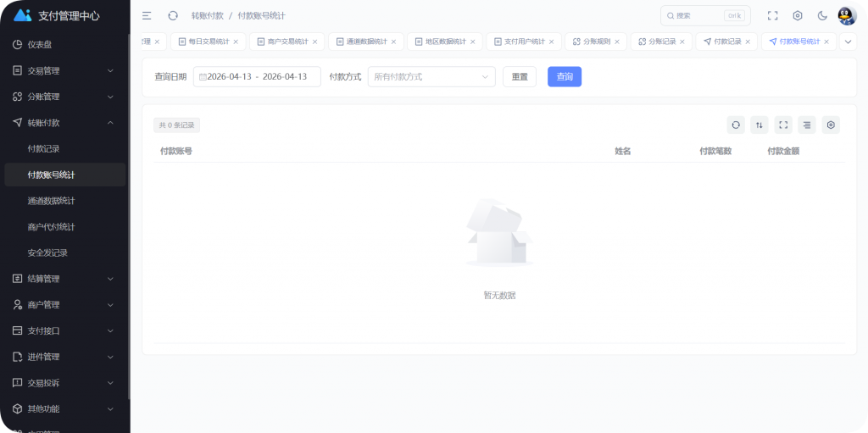Expand the 其他功能 sidebar menu
Viewport: 868px width, 433px height.
coord(64,409)
